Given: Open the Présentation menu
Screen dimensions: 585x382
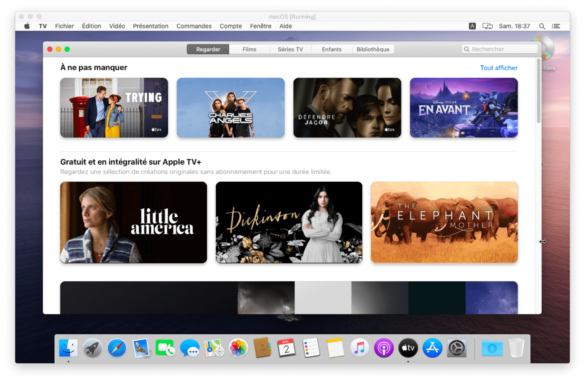Looking at the screenshot, I should (x=150, y=26).
